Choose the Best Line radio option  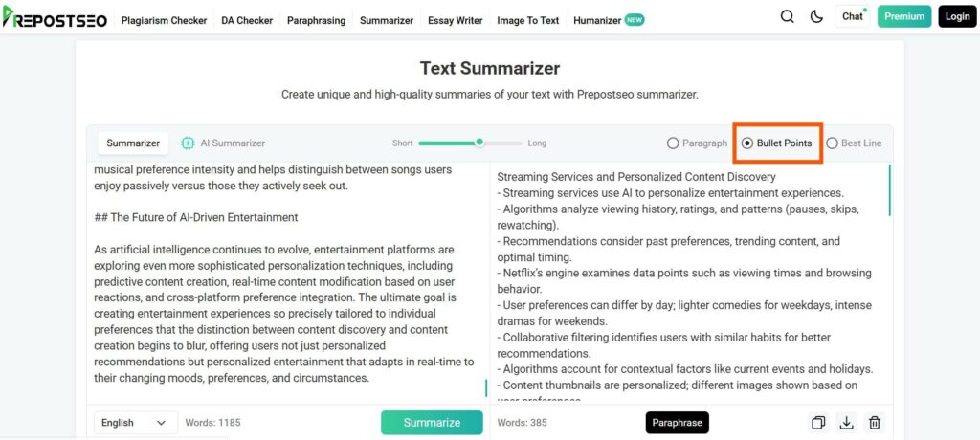click(832, 143)
